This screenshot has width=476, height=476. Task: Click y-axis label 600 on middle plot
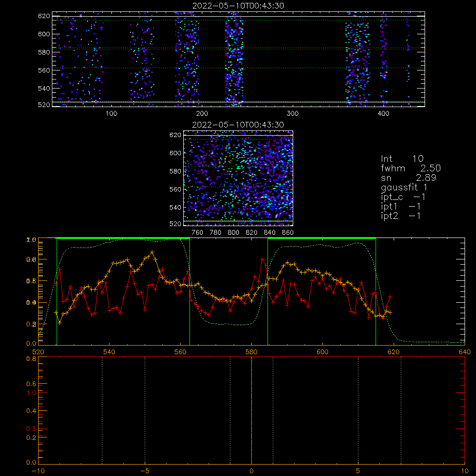[x=175, y=153]
